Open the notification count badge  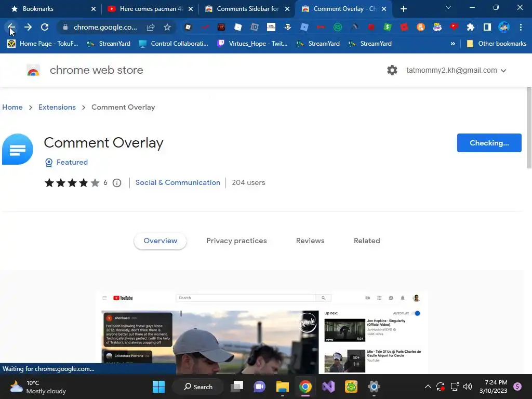(517, 387)
